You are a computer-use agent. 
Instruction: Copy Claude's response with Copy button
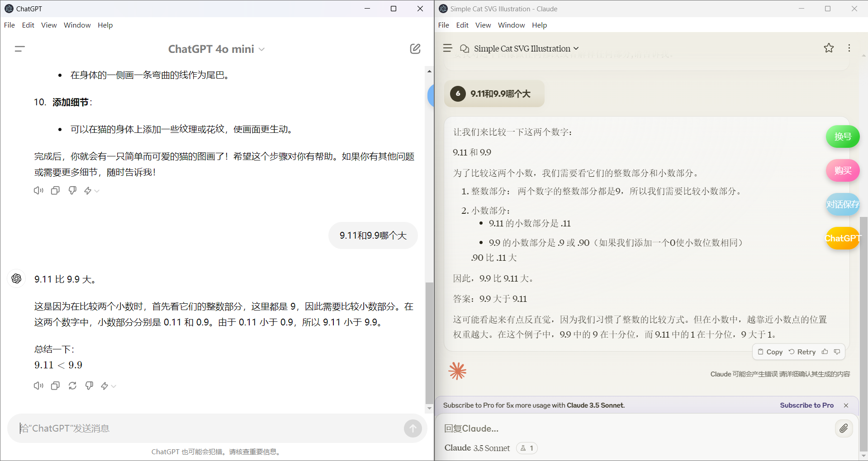click(770, 352)
